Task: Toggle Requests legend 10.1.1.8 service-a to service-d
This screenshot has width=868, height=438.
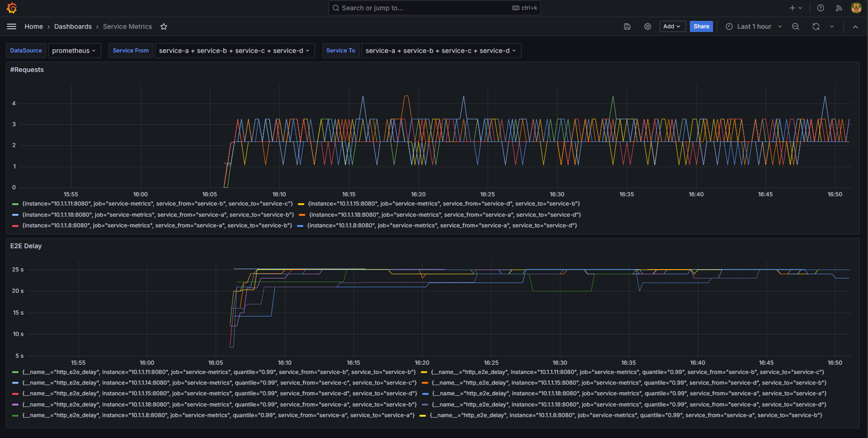Action: click(442, 225)
